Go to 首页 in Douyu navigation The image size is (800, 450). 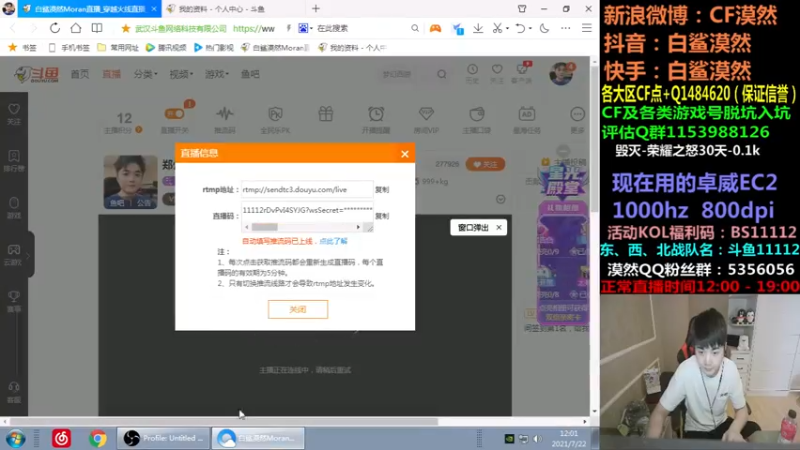pos(80,74)
